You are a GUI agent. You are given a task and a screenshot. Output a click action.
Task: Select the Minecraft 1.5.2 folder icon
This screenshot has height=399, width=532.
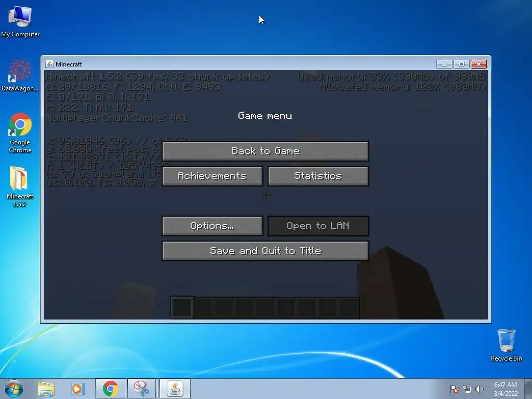[20, 187]
